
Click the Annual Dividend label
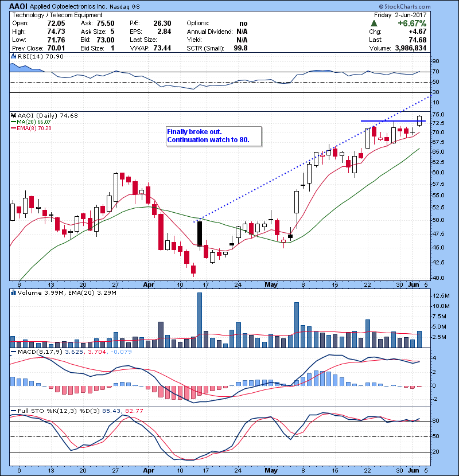pos(209,32)
